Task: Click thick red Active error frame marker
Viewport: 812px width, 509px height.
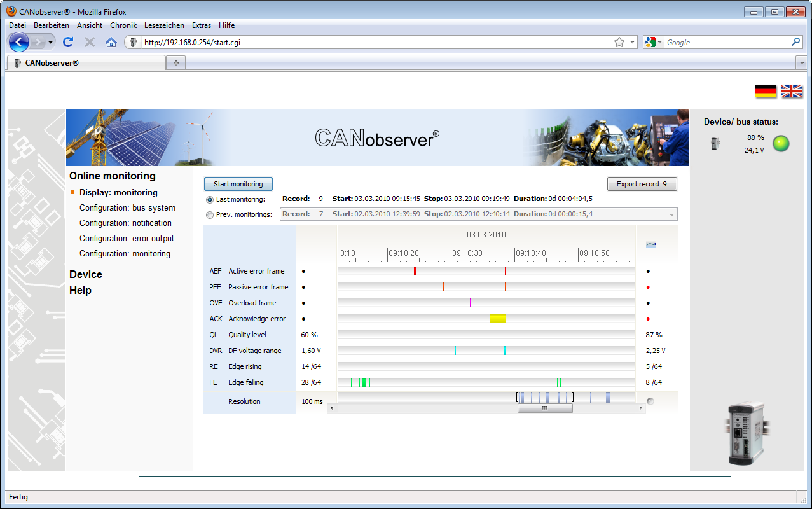Action: click(x=415, y=271)
